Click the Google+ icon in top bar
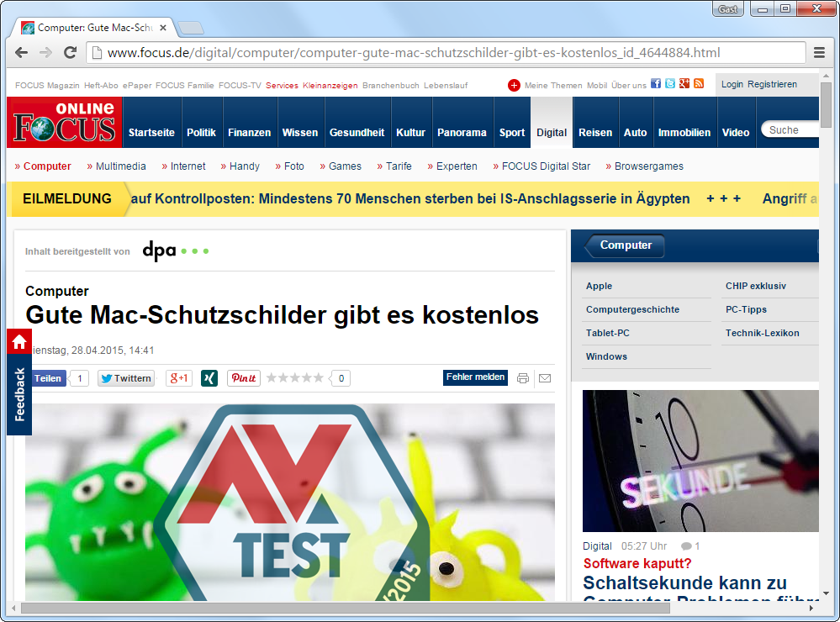Image resolution: width=840 pixels, height=622 pixels. click(684, 84)
